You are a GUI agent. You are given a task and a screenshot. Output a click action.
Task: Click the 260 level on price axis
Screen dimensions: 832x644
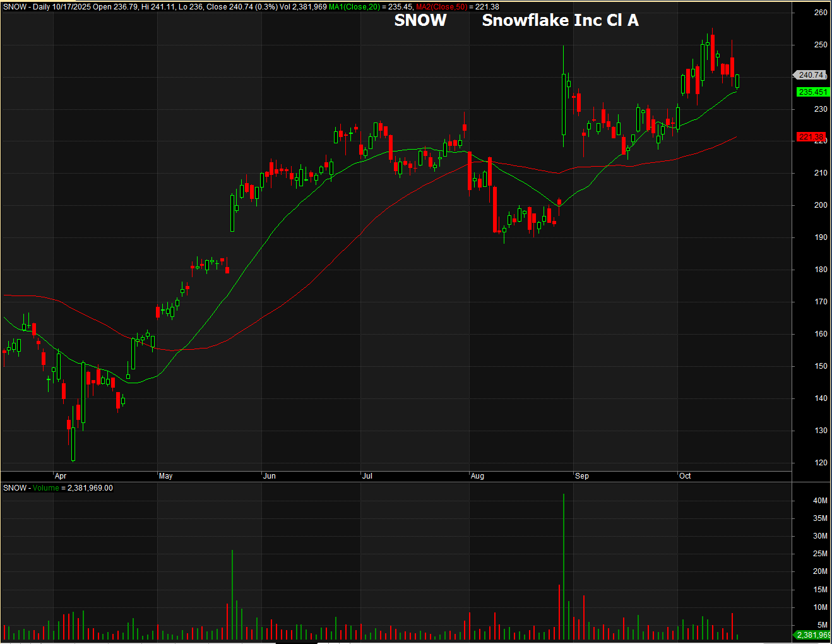[x=821, y=13]
